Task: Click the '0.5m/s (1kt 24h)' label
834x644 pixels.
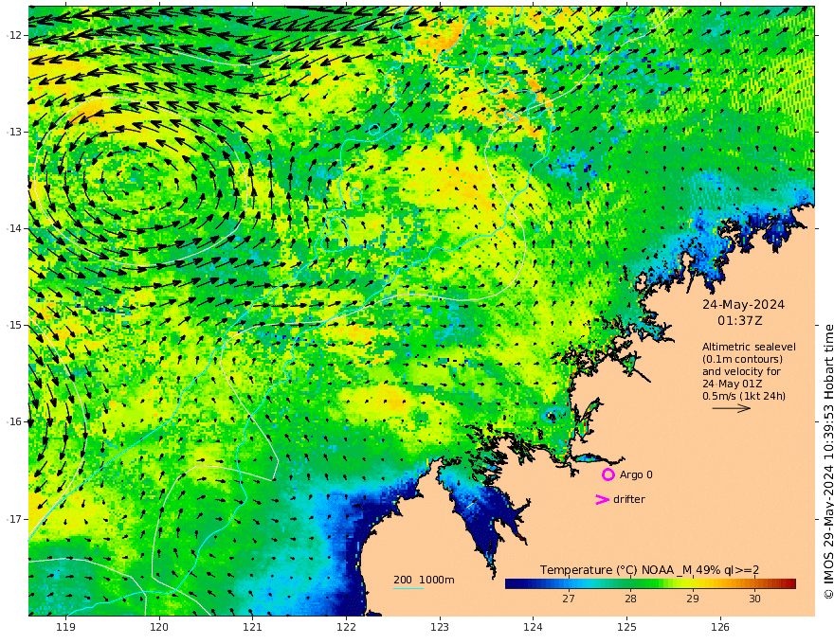Action: pyautogui.click(x=744, y=396)
